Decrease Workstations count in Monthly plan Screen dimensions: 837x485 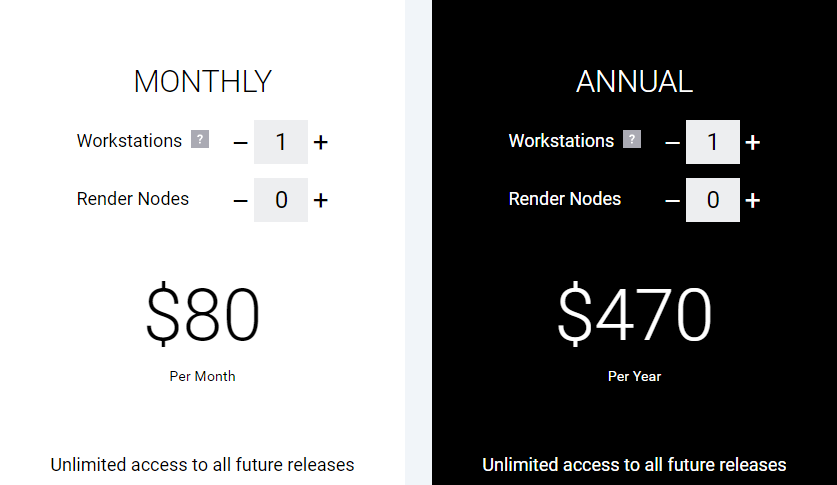coord(240,142)
